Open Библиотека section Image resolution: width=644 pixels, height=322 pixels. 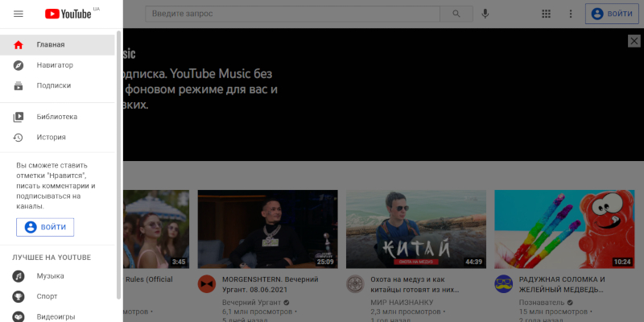(56, 117)
